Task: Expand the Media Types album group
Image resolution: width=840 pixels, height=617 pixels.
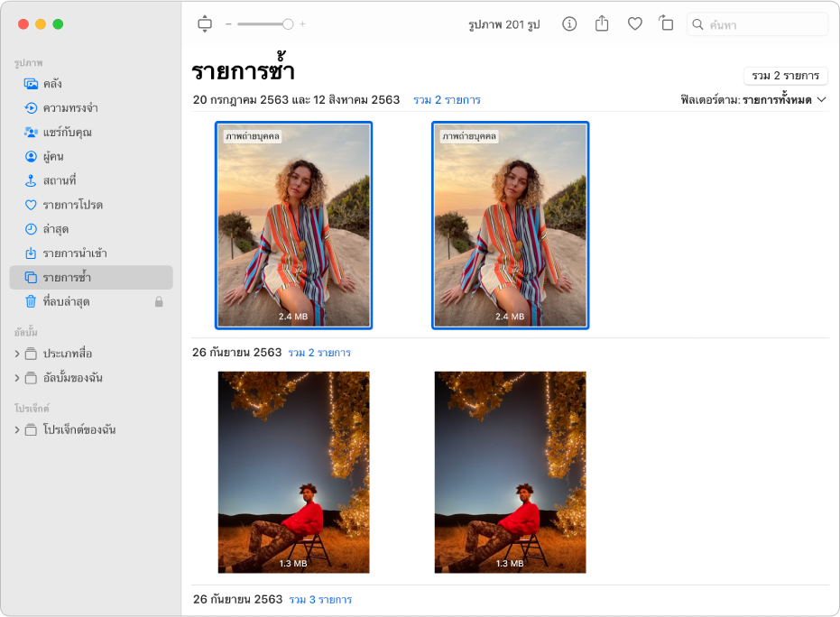Action: 18,355
